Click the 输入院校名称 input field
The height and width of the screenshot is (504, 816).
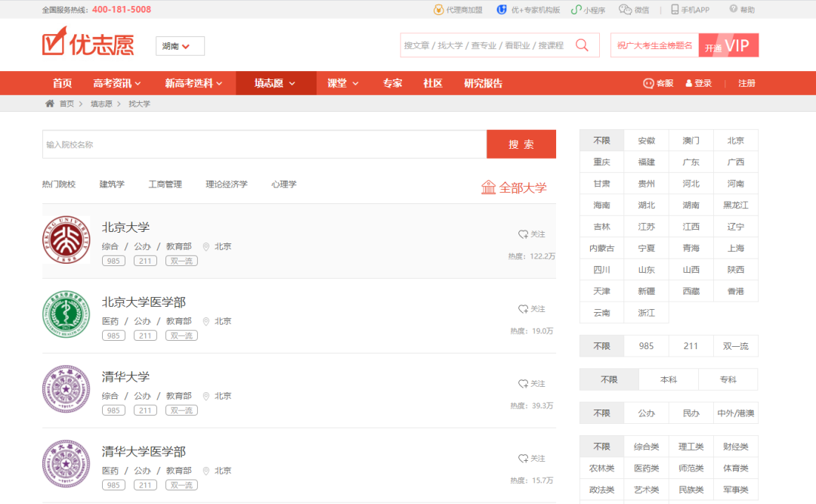[x=264, y=144]
